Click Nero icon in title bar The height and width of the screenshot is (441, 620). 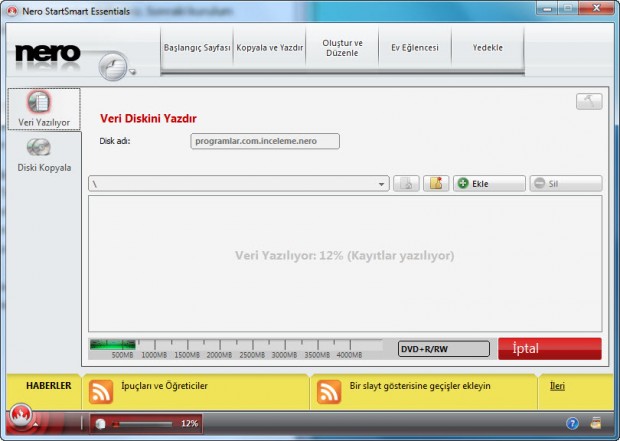[13, 11]
